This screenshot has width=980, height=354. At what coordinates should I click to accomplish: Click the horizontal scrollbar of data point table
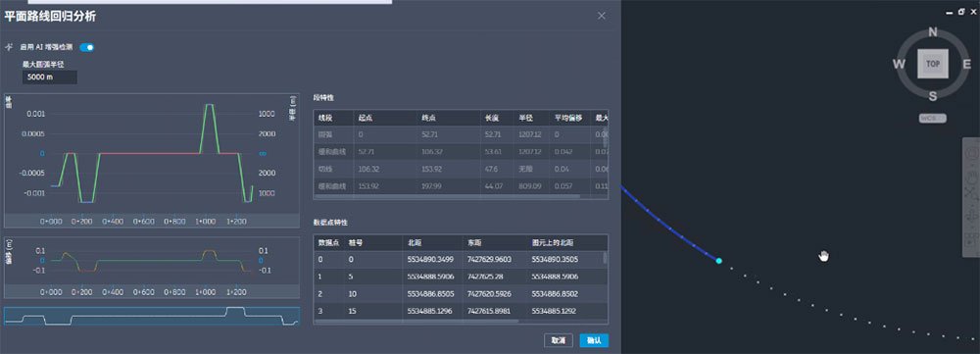pyautogui.click(x=416, y=322)
